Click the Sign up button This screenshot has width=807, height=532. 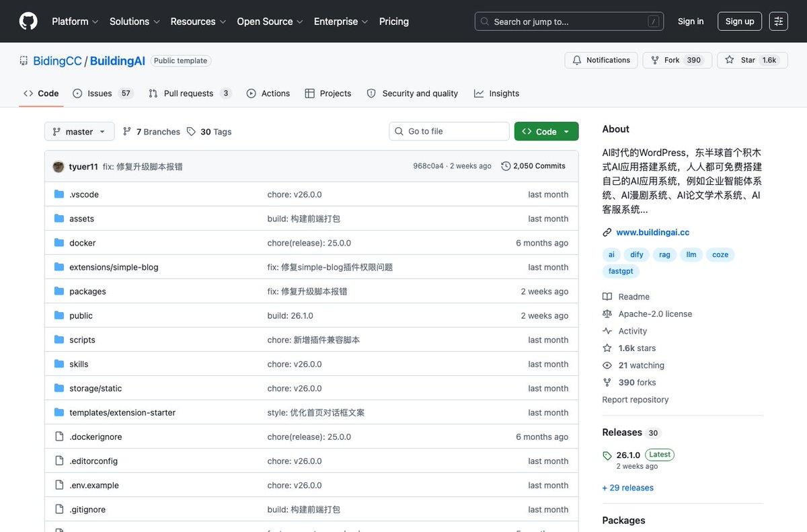(740, 22)
